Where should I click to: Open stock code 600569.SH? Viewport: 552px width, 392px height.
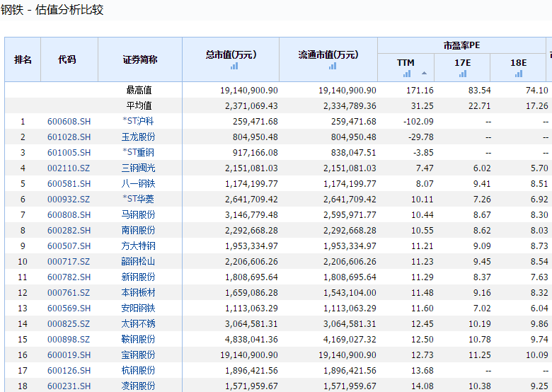69,309
